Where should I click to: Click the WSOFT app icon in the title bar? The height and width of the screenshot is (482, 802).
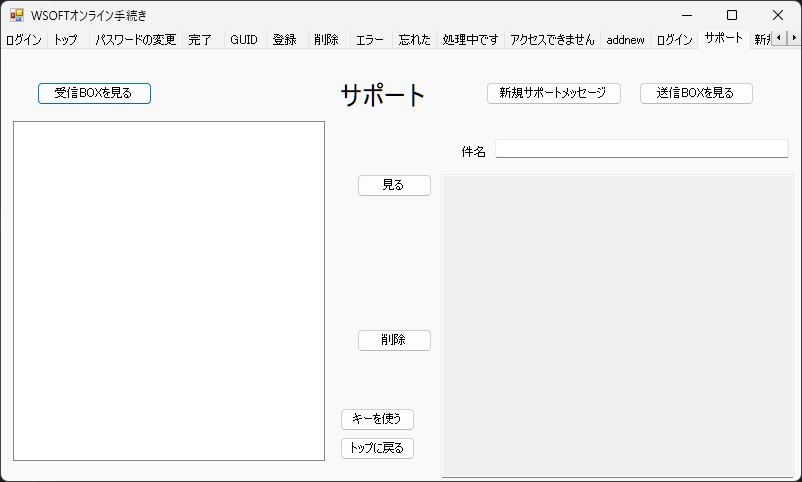(17, 15)
